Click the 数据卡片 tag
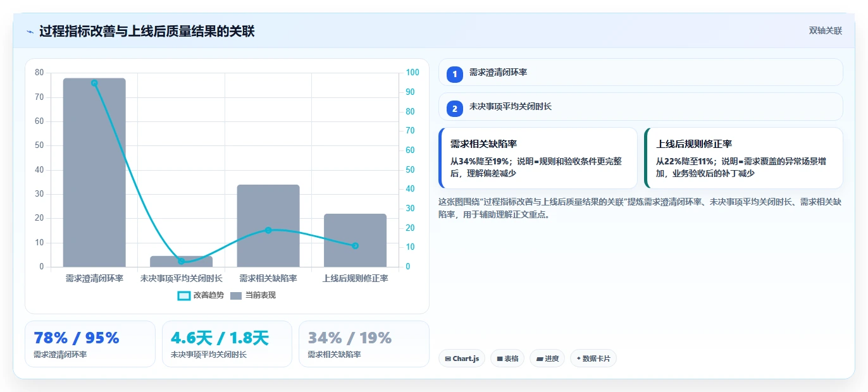 pos(593,358)
